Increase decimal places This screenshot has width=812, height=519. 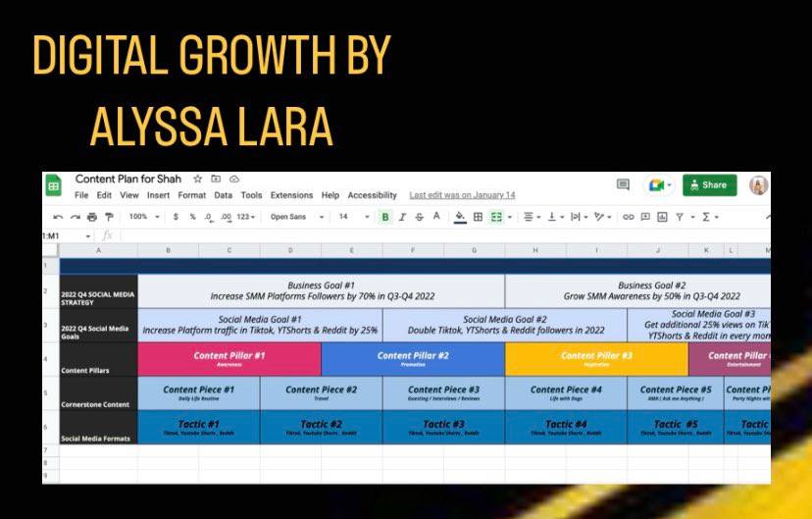click(226, 217)
